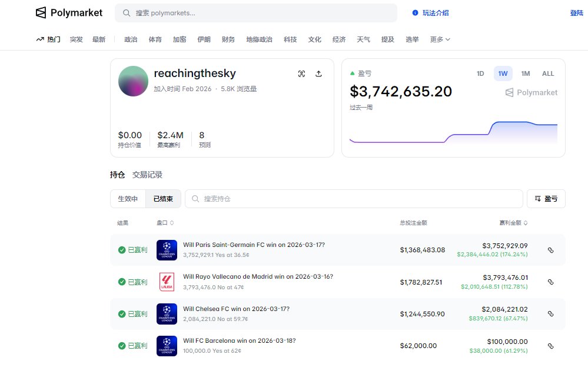Screen dimensions: 588x381
Task: Go to 财务 category
Action: pos(228,39)
